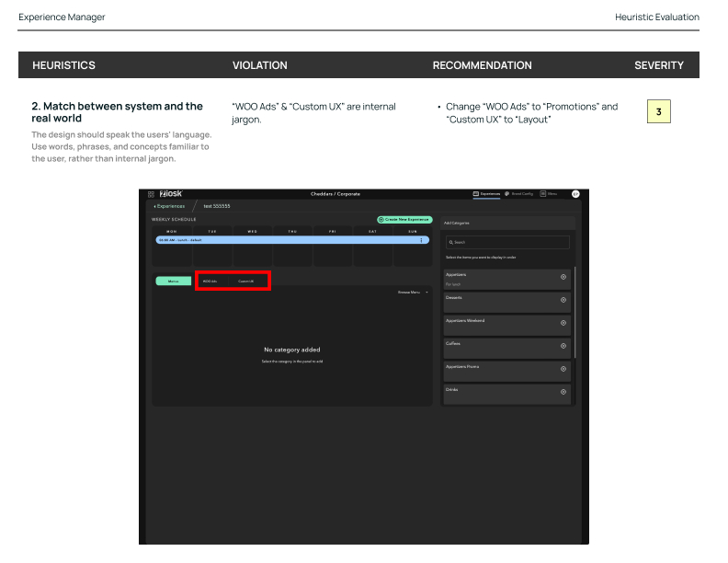Go back to Experiences via breadcrumb
Image resolution: width=728 pixels, height=563 pixels.
coord(169,206)
